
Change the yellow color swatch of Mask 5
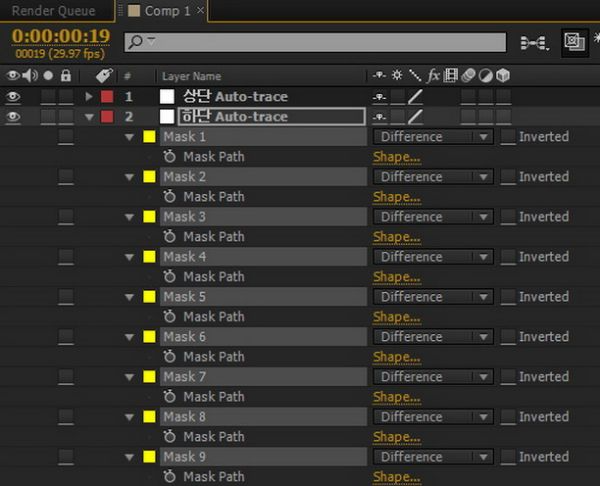pyautogui.click(x=149, y=297)
